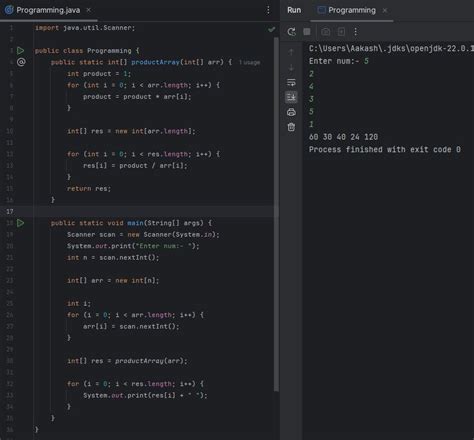The image size is (474, 440).
Task: Click the @ gutter icon beside productArray
Action: (21, 62)
